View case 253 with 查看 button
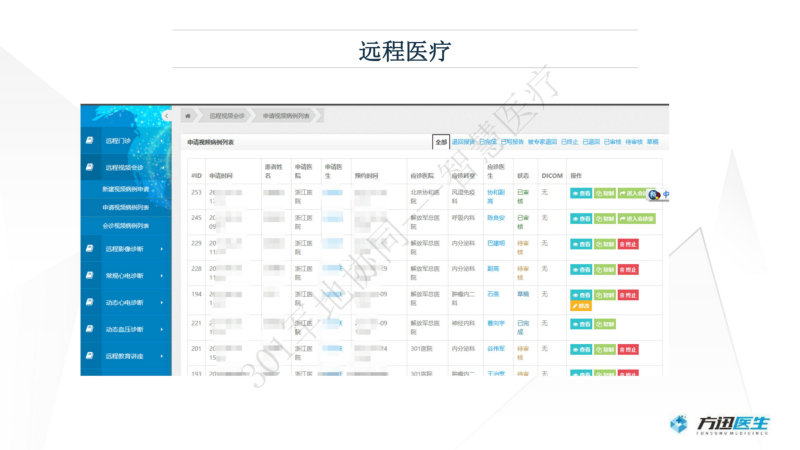This screenshot has height=450, width=800. click(581, 193)
